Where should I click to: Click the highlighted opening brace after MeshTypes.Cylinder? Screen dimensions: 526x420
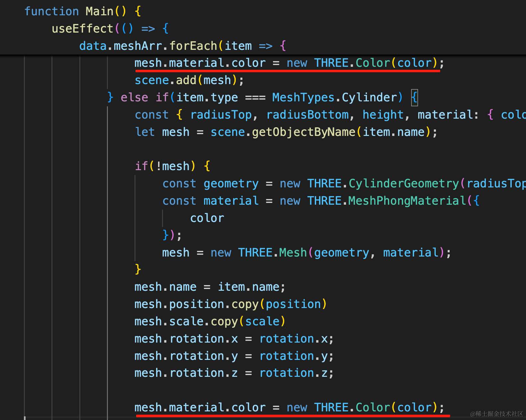click(x=414, y=98)
